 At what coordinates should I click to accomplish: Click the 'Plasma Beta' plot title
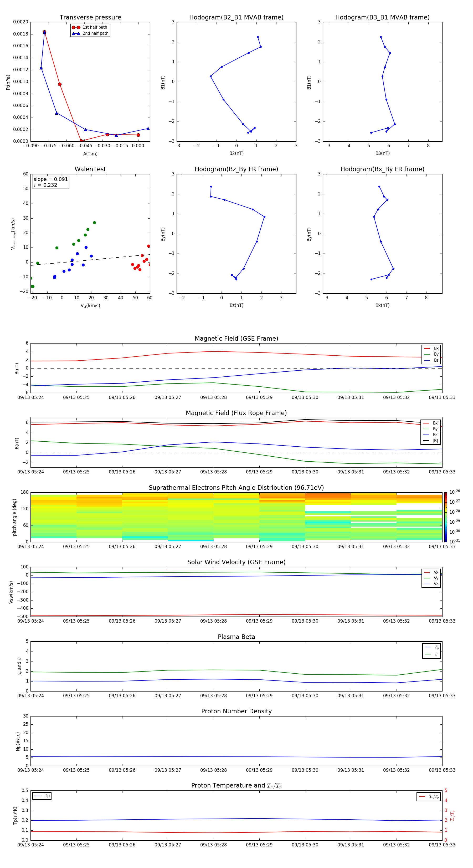click(x=236, y=637)
